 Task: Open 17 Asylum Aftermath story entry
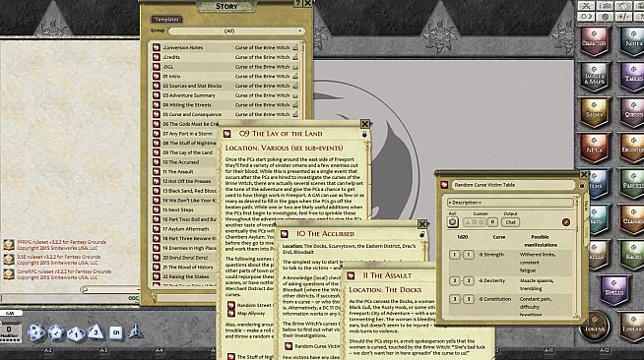[186, 229]
